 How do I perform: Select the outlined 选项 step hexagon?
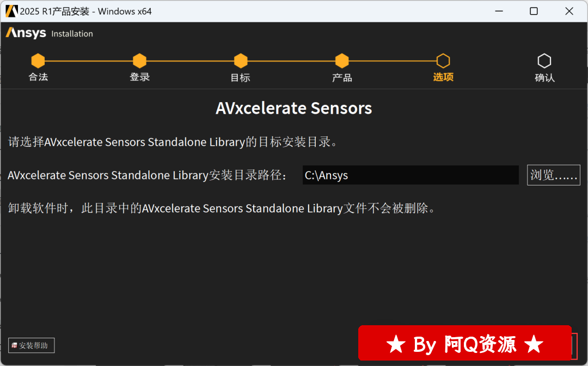[x=443, y=61]
